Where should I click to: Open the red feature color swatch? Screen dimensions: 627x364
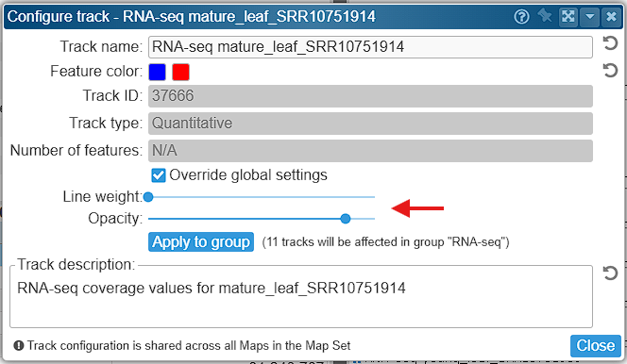pyautogui.click(x=180, y=73)
